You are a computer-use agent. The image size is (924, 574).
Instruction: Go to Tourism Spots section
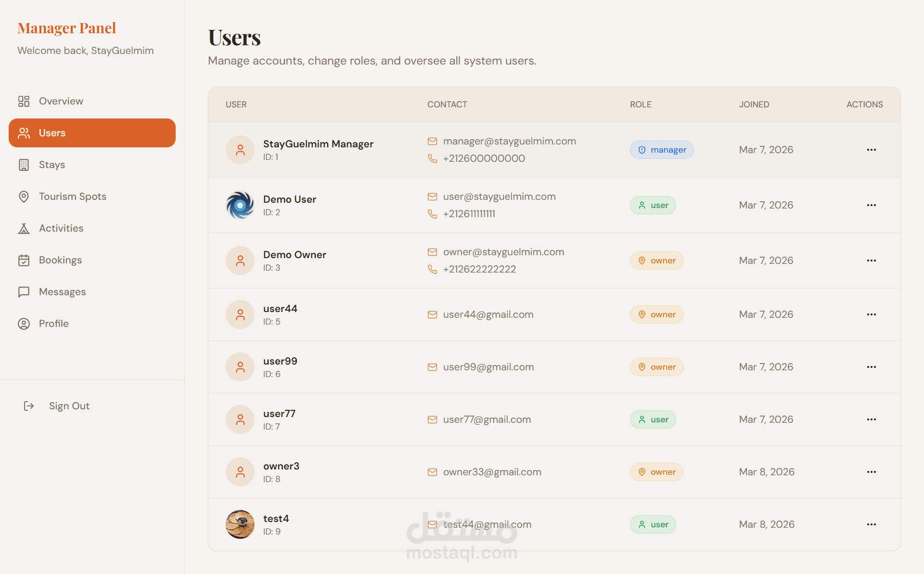click(73, 196)
